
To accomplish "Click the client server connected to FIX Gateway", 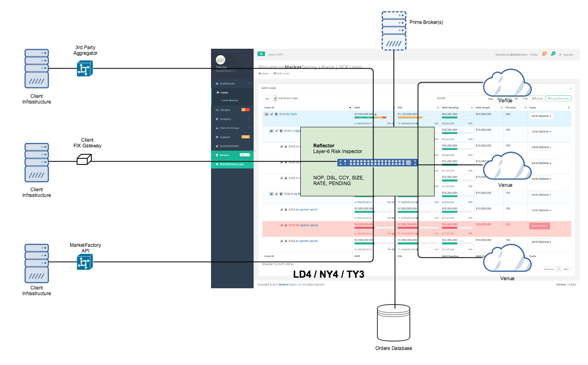I will (37, 162).
